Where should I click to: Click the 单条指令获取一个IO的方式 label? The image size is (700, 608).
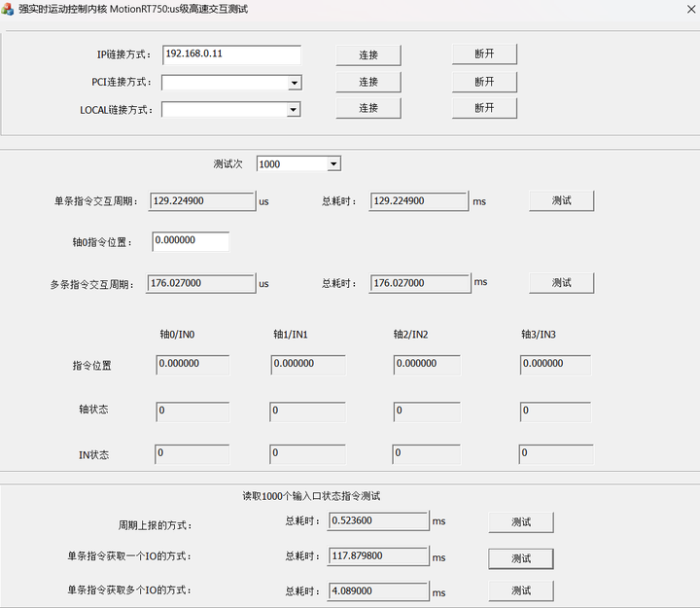point(129,556)
